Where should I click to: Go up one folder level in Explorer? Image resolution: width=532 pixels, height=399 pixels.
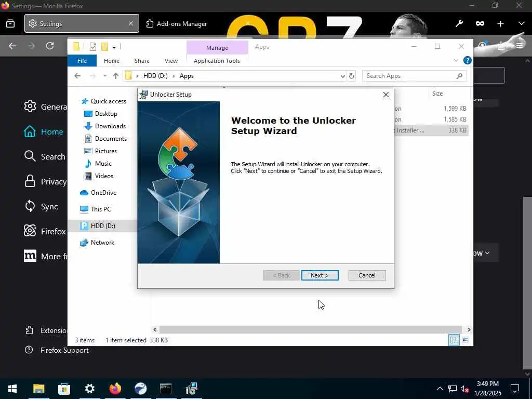[x=116, y=76]
